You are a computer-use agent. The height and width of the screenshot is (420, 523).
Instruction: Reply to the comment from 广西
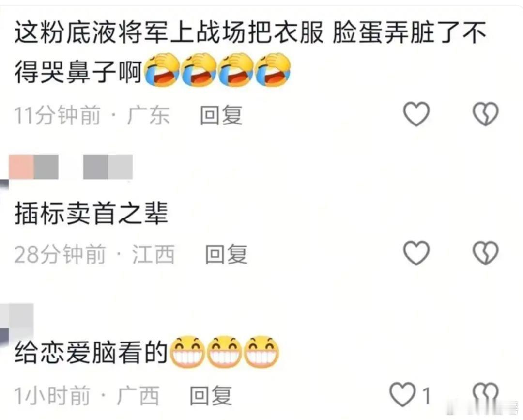pos(211,396)
